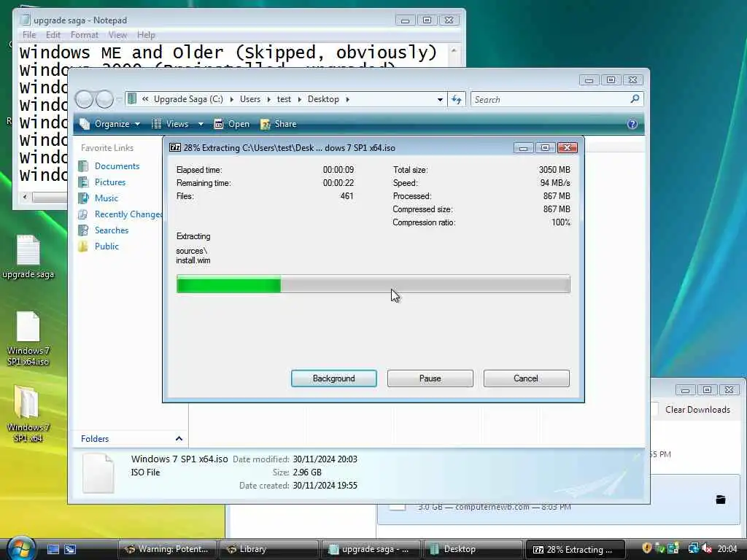Click the address bar refresh icon

(457, 99)
